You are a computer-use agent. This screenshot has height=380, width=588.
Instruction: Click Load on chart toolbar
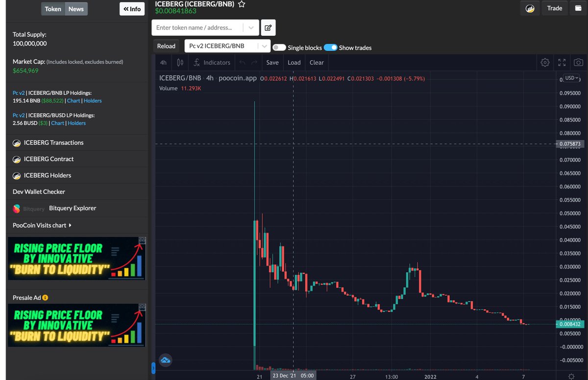(294, 62)
